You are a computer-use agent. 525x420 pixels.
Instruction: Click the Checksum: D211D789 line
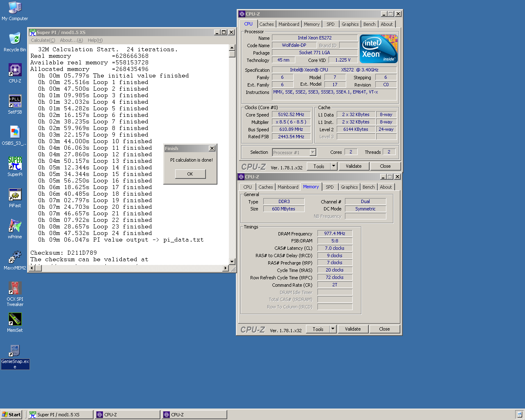coord(64,253)
